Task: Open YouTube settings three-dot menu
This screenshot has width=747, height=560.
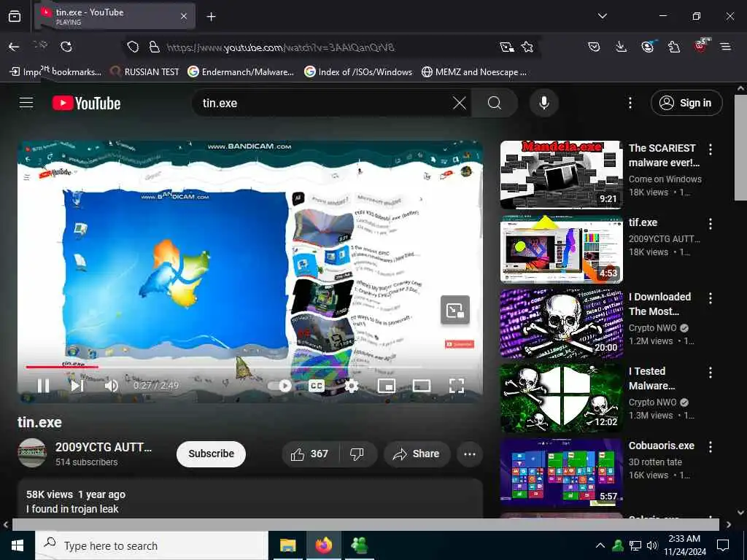Action: [x=630, y=103]
